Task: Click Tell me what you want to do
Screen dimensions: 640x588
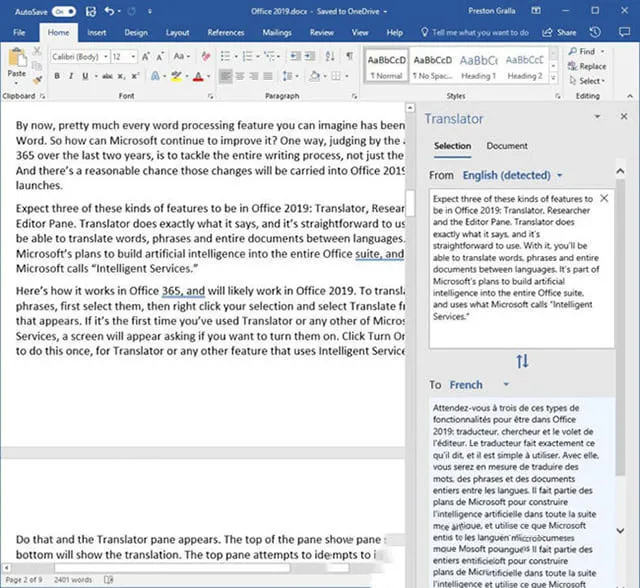Action: tap(475, 33)
